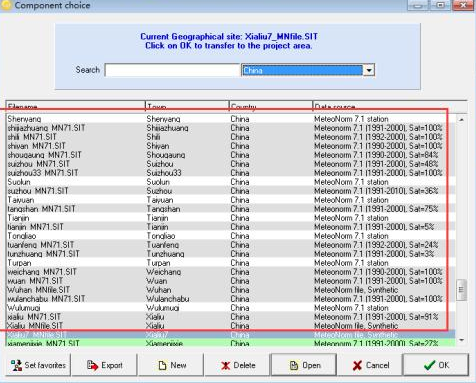This screenshot has height=383, width=476.
Task: Click the list scrollbar up arrow
Action: tap(462, 119)
